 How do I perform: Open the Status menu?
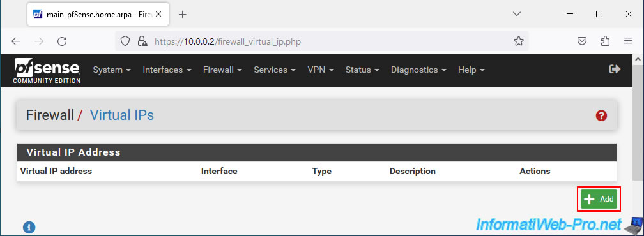click(x=362, y=70)
